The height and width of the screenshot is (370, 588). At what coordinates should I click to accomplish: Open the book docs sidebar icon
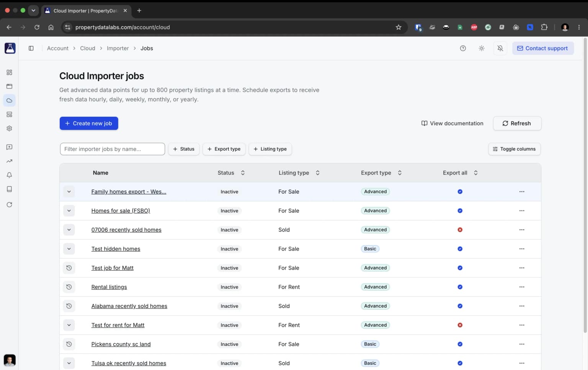point(9,189)
